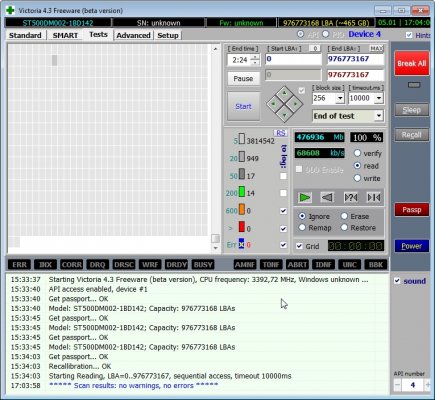Click the green 200ms block indicator
435x400 pixels.
pos(242,192)
